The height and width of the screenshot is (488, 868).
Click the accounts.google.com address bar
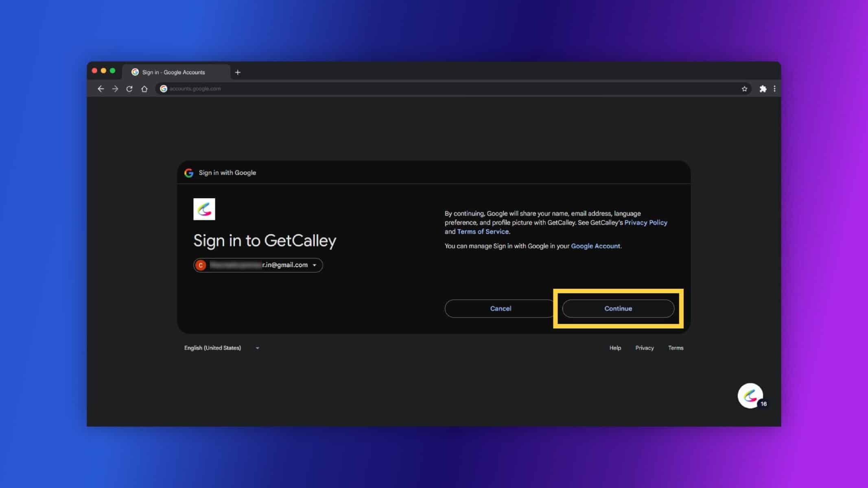[x=448, y=89]
